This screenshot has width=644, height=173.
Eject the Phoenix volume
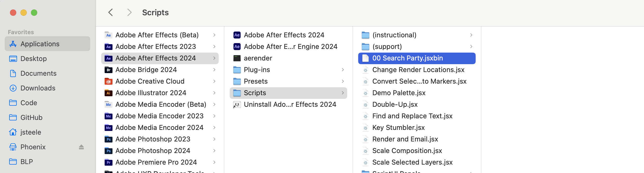tap(81, 147)
